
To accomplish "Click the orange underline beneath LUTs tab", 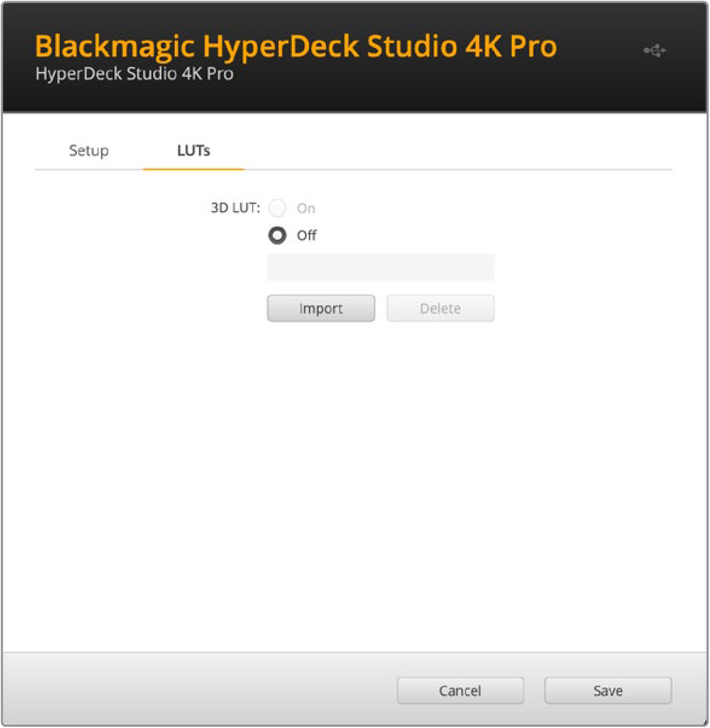I will [x=193, y=169].
